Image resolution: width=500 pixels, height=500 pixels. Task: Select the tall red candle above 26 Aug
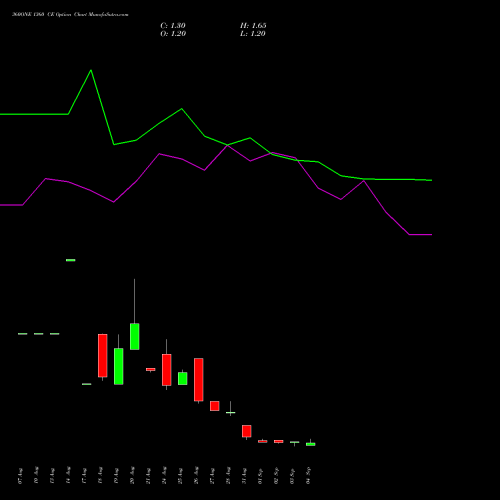pyautogui.click(x=199, y=380)
